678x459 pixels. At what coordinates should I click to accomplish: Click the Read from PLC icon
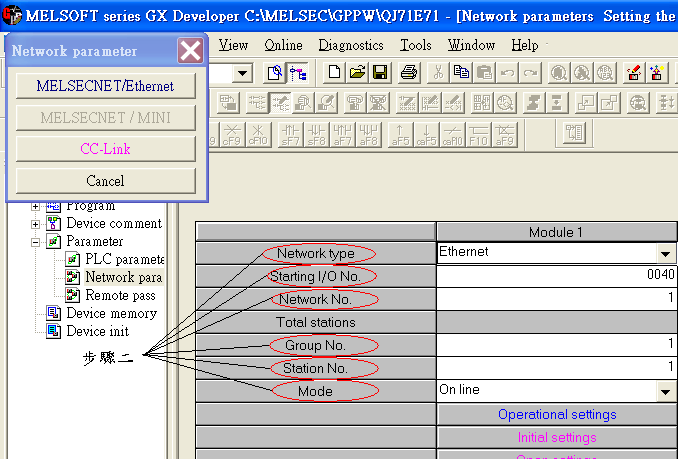tap(656, 72)
